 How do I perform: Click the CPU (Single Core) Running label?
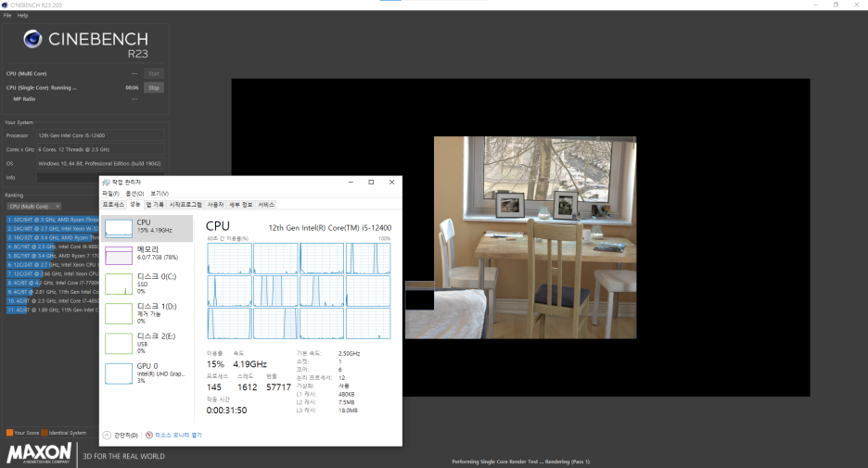(x=42, y=87)
